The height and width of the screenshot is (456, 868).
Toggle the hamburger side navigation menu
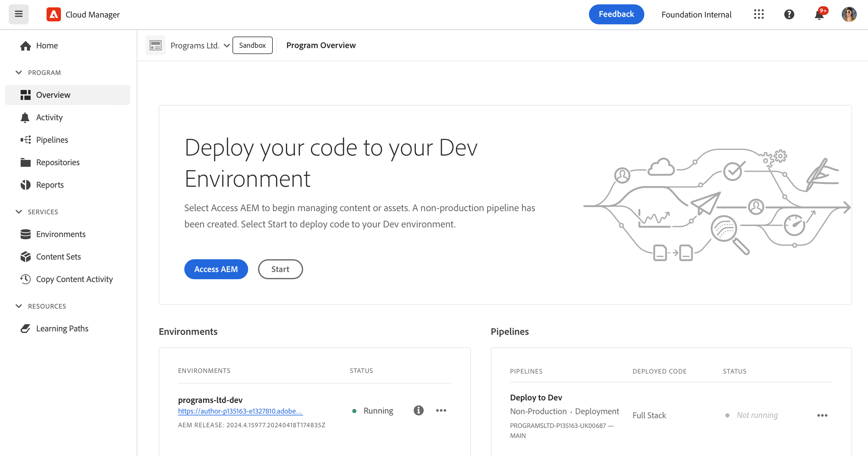18,14
